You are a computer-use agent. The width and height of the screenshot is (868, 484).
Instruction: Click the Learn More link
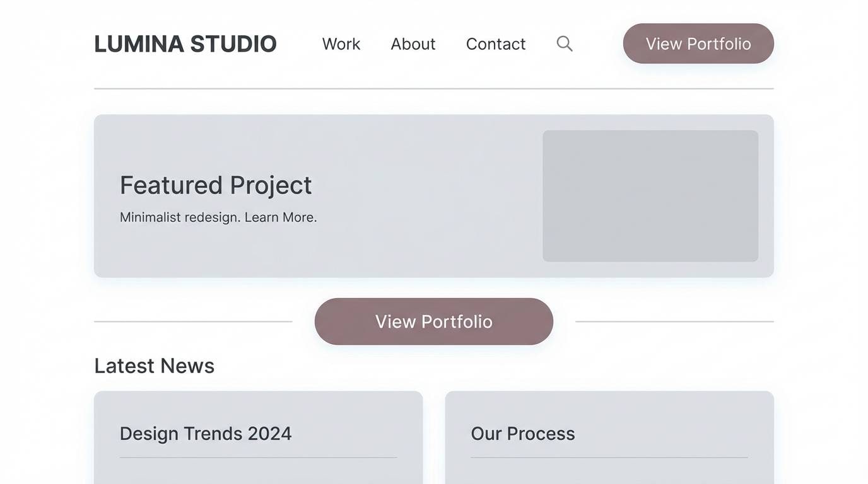point(280,217)
